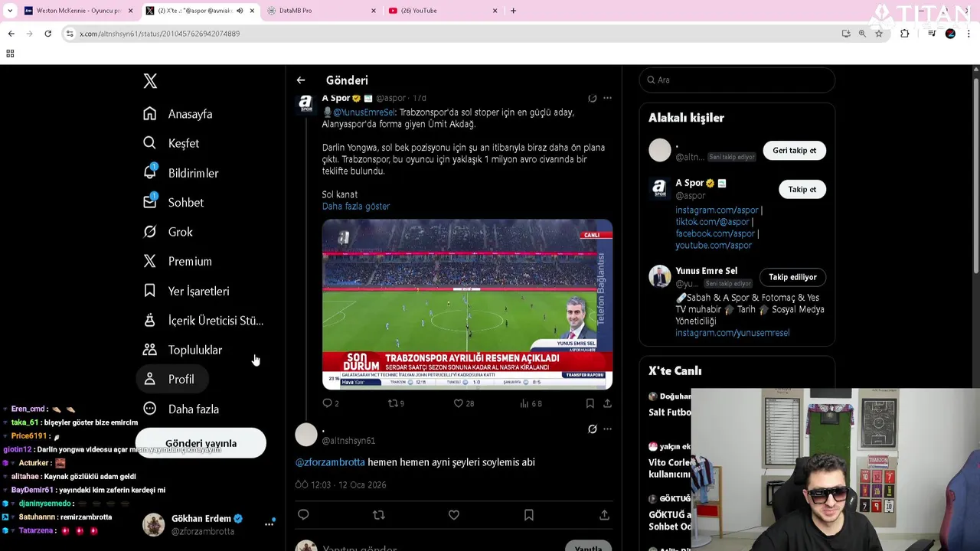
Task: Click Daha fazla göster link
Action: coord(356,207)
